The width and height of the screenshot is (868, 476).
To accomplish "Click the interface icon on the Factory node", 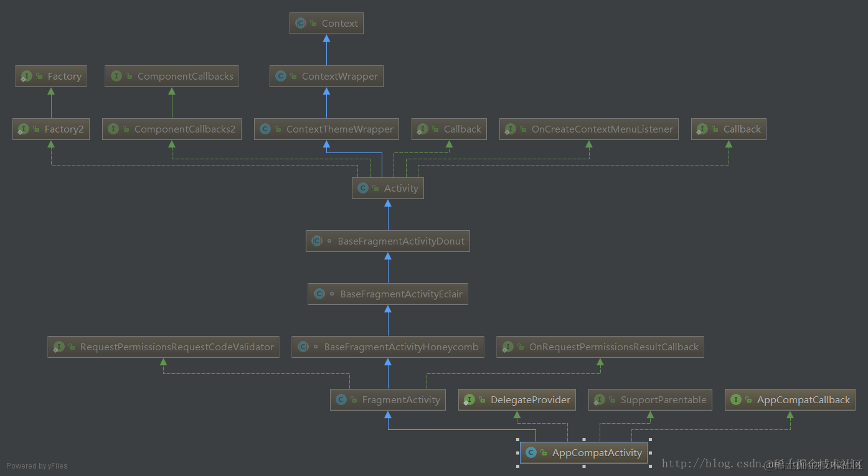I will click(x=26, y=77).
